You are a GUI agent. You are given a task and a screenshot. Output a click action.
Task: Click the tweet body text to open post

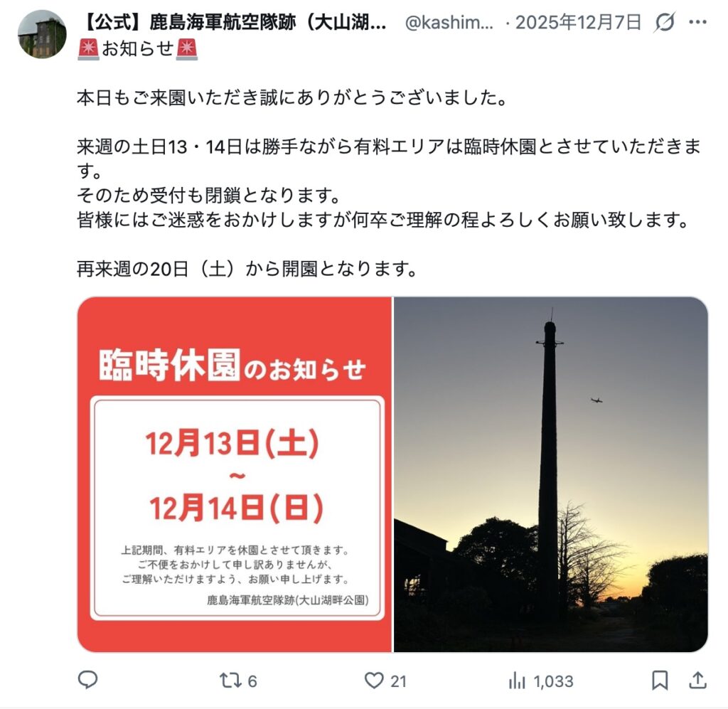[389, 183]
